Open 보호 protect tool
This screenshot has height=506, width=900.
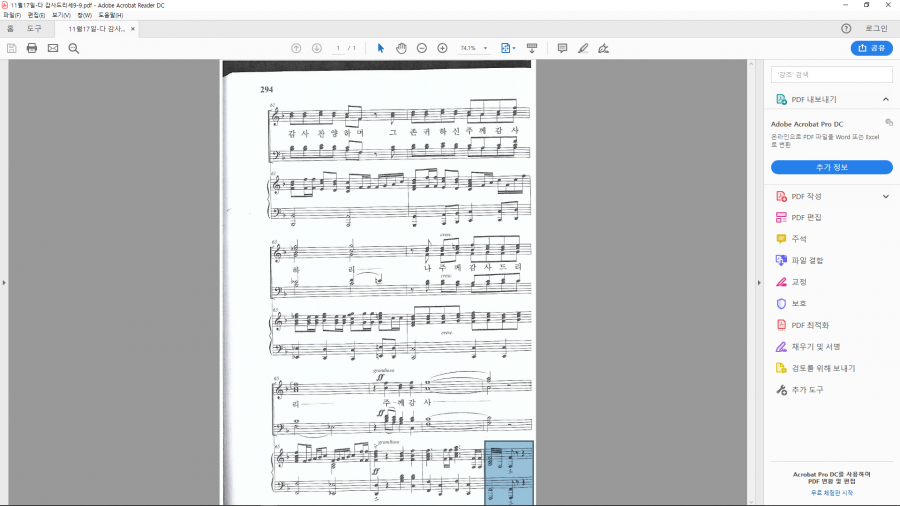coord(799,303)
